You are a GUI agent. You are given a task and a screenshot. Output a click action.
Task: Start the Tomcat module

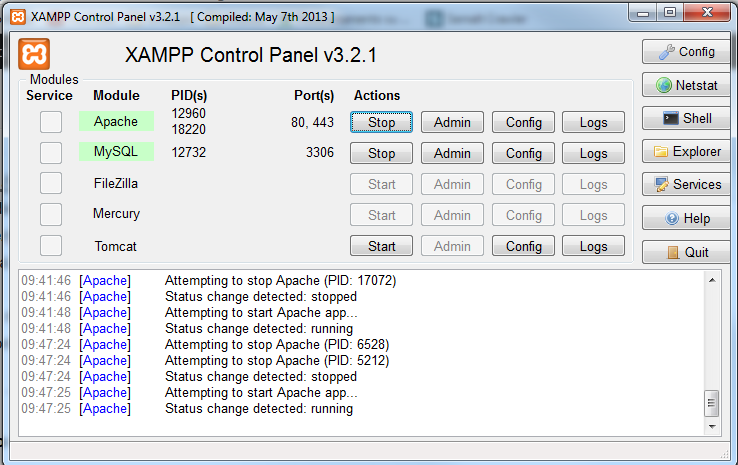[381, 246]
